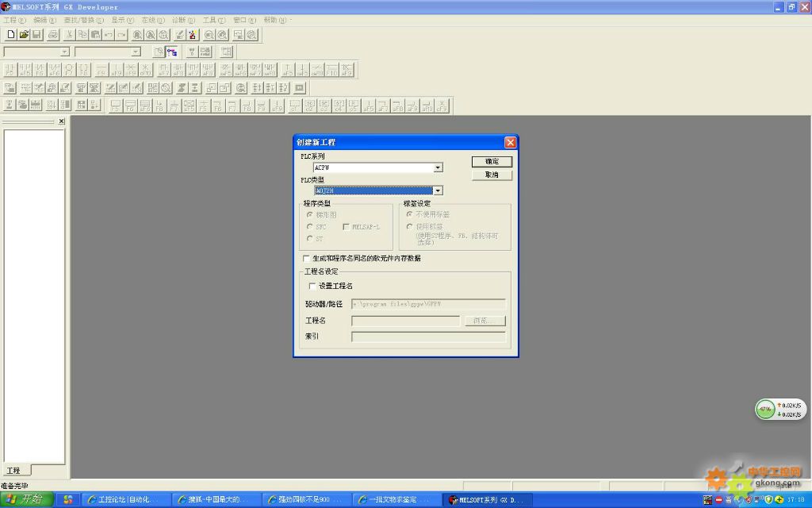Open the 编辑 menu
The height and width of the screenshot is (508, 812).
coord(44,20)
